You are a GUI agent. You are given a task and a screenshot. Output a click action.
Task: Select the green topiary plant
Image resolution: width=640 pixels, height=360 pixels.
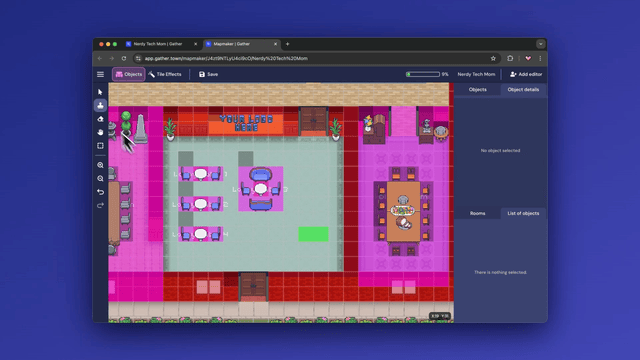(x=126, y=123)
